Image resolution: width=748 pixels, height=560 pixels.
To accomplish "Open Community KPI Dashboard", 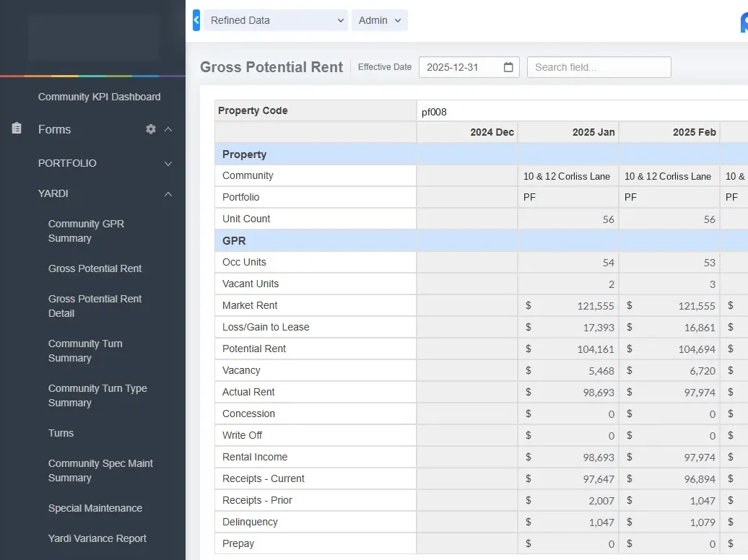I will (99, 97).
